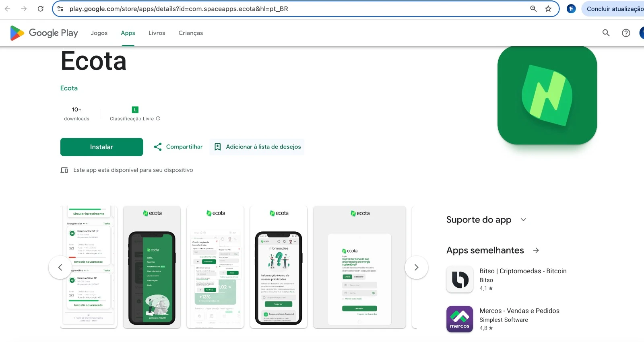Open the Google Play help icon

coord(626,33)
